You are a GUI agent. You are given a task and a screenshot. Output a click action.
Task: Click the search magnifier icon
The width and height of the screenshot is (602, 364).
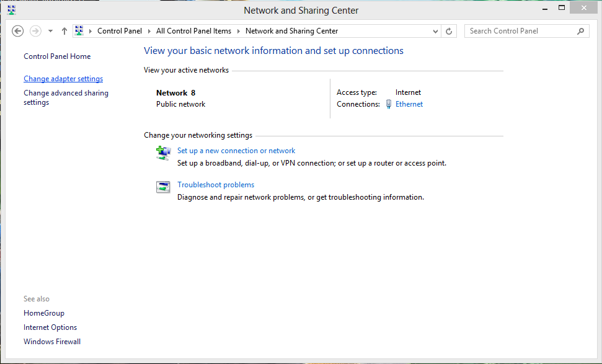[581, 31]
